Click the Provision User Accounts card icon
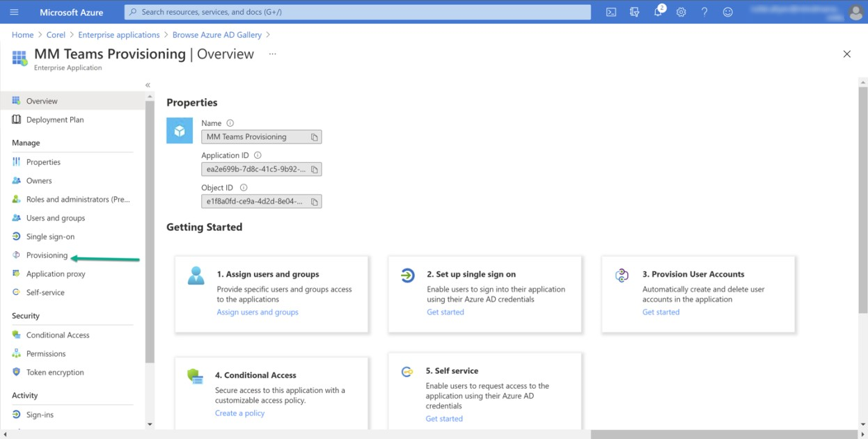This screenshot has width=868, height=439. click(622, 276)
